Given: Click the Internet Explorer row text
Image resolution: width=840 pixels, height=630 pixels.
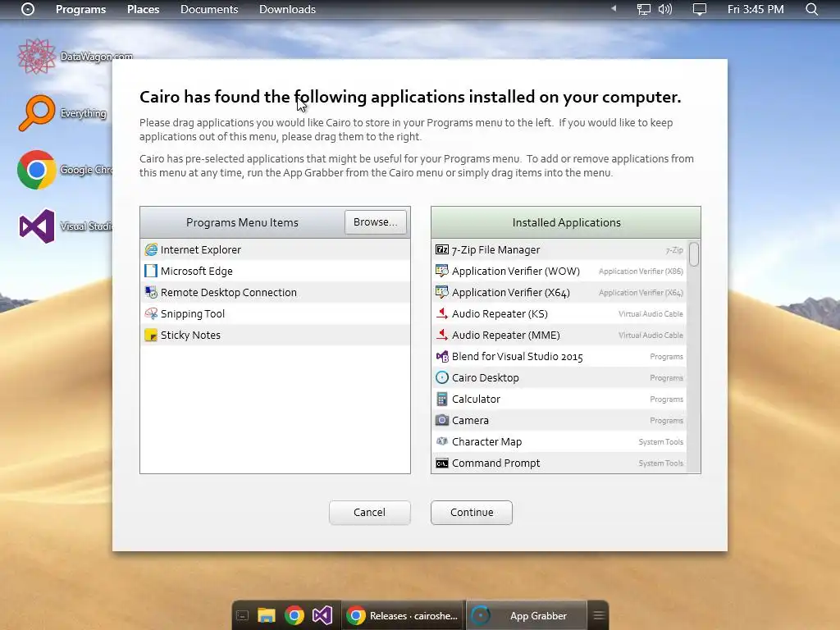Looking at the screenshot, I should 201,249.
